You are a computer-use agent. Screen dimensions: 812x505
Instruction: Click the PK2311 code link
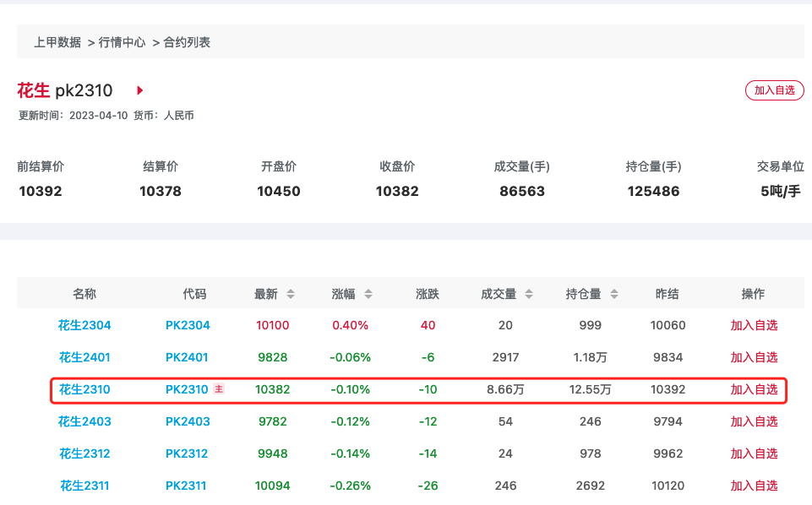[x=187, y=486]
